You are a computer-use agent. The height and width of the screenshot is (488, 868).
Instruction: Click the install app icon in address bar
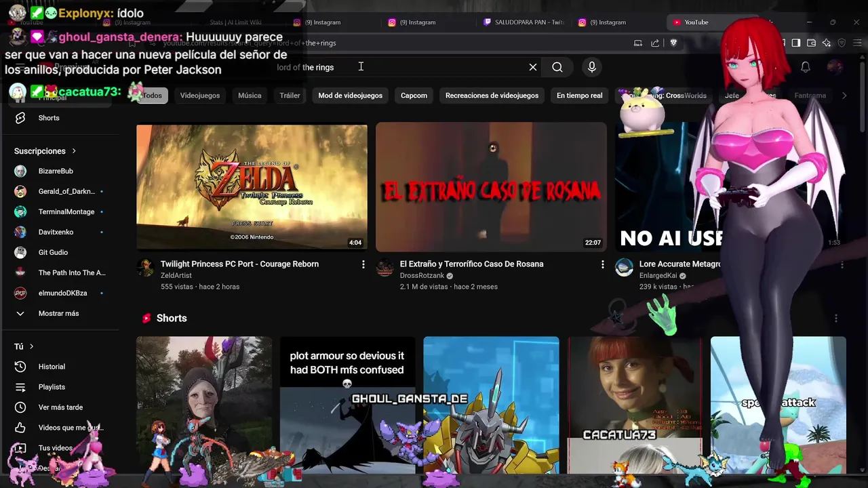pyautogui.click(x=638, y=43)
